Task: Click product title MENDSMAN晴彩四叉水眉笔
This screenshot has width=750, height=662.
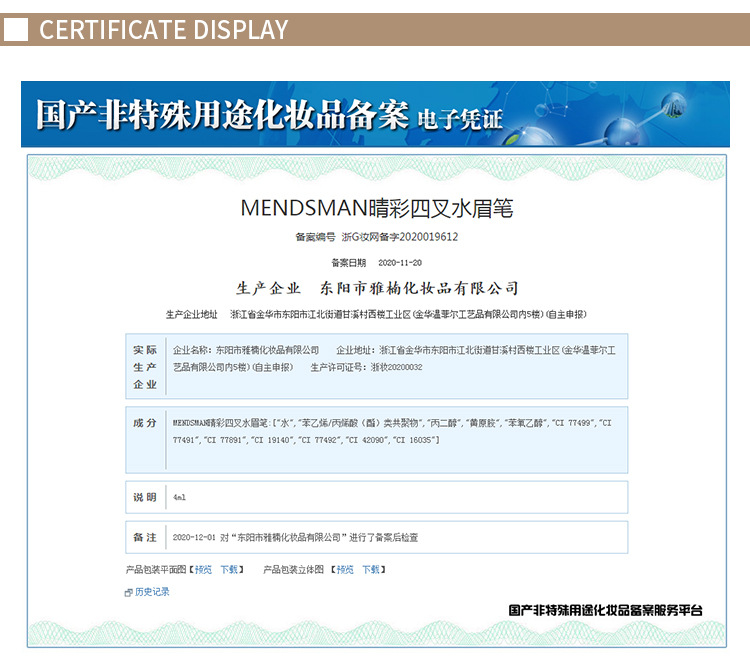Action: (x=377, y=208)
